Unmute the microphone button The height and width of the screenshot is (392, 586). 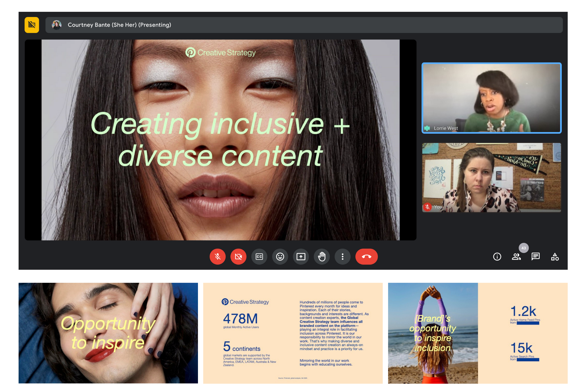(217, 257)
